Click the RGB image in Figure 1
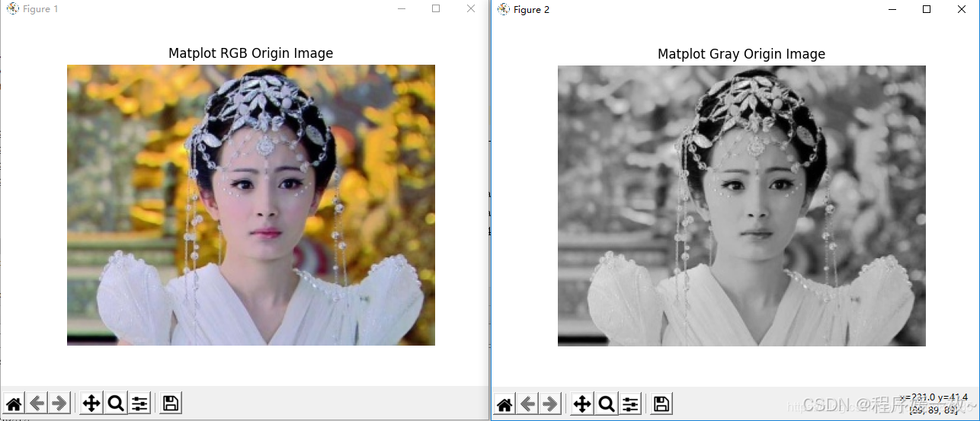The width and height of the screenshot is (980, 421). point(251,205)
